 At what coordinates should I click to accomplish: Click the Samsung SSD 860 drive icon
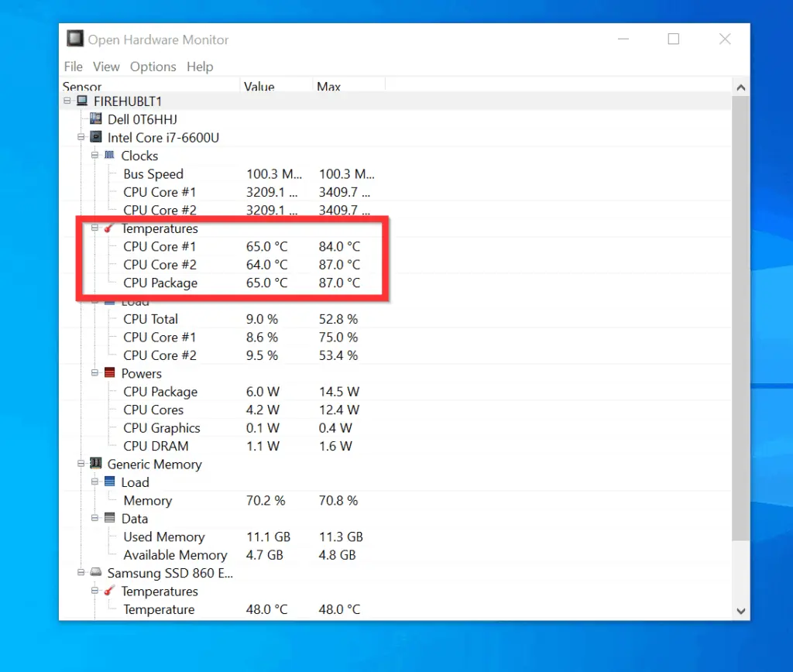(95, 573)
